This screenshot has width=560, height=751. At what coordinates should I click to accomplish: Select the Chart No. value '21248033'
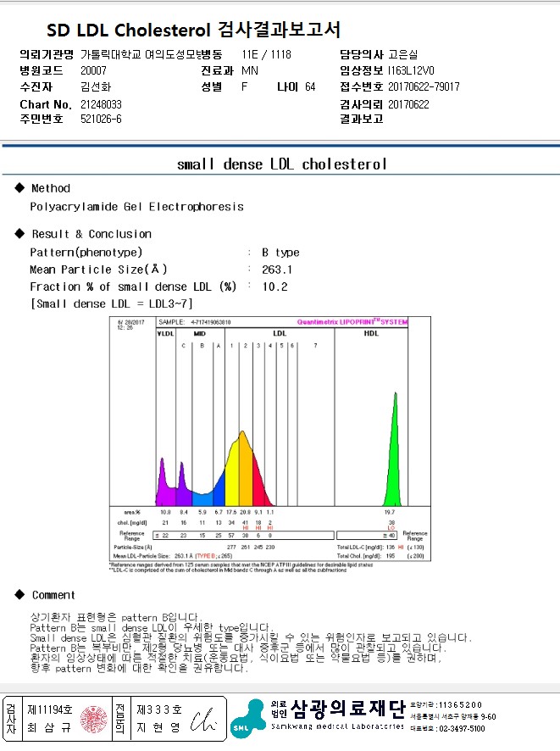click(x=101, y=104)
